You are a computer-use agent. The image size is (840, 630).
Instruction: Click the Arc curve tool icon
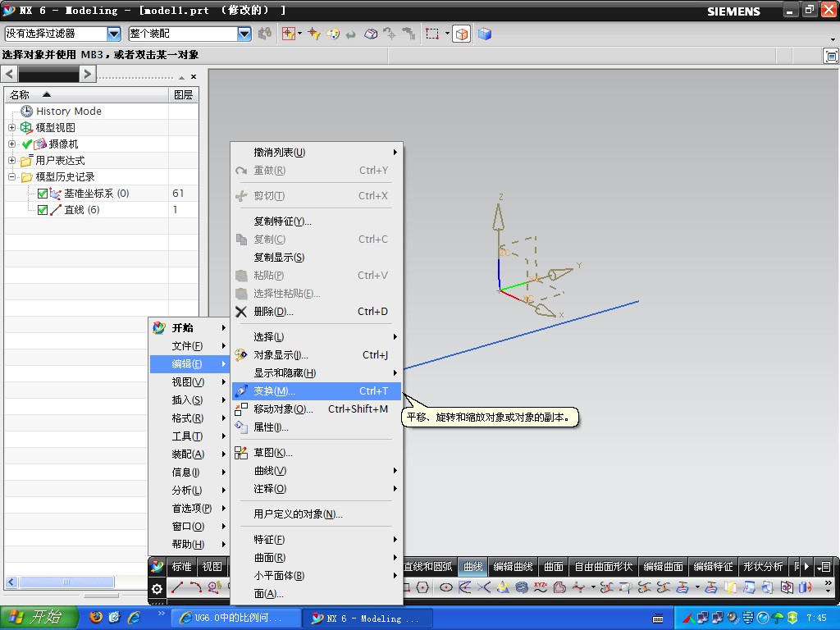pyautogui.click(x=195, y=587)
